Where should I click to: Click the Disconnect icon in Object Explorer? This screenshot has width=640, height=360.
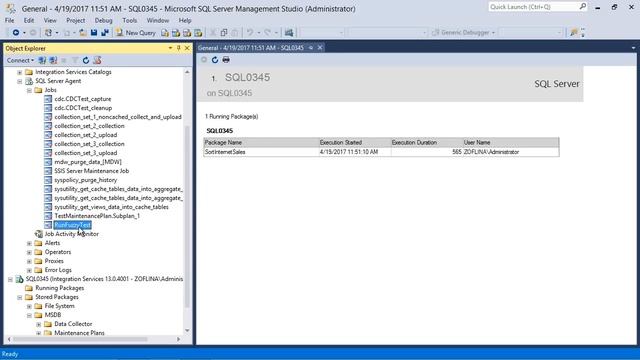pos(53,60)
